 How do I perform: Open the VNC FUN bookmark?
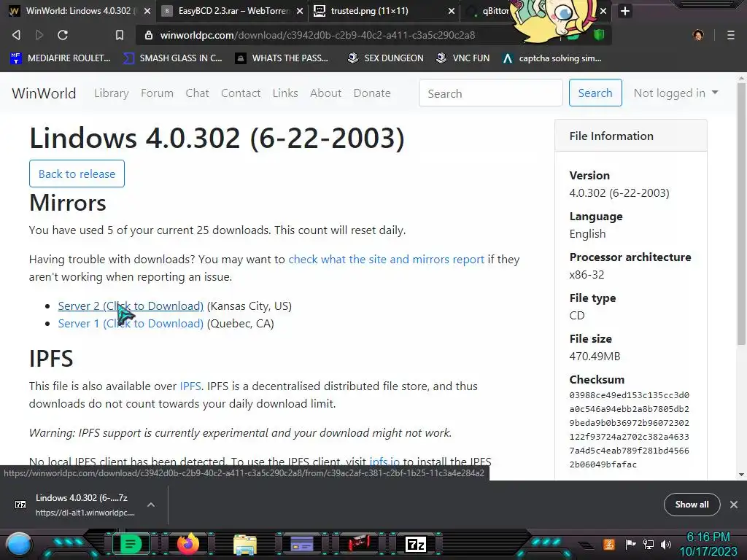coord(462,58)
